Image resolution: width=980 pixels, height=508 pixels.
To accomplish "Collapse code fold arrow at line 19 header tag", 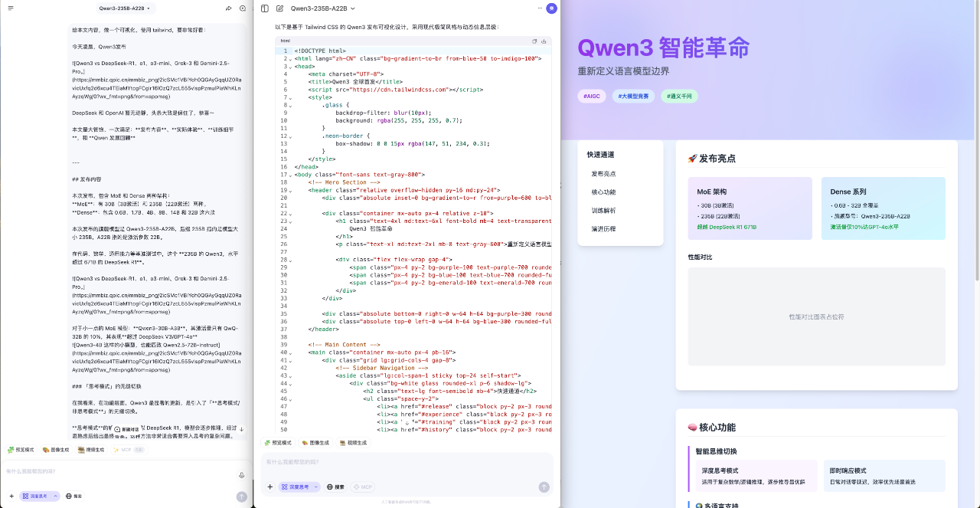I will (290, 190).
